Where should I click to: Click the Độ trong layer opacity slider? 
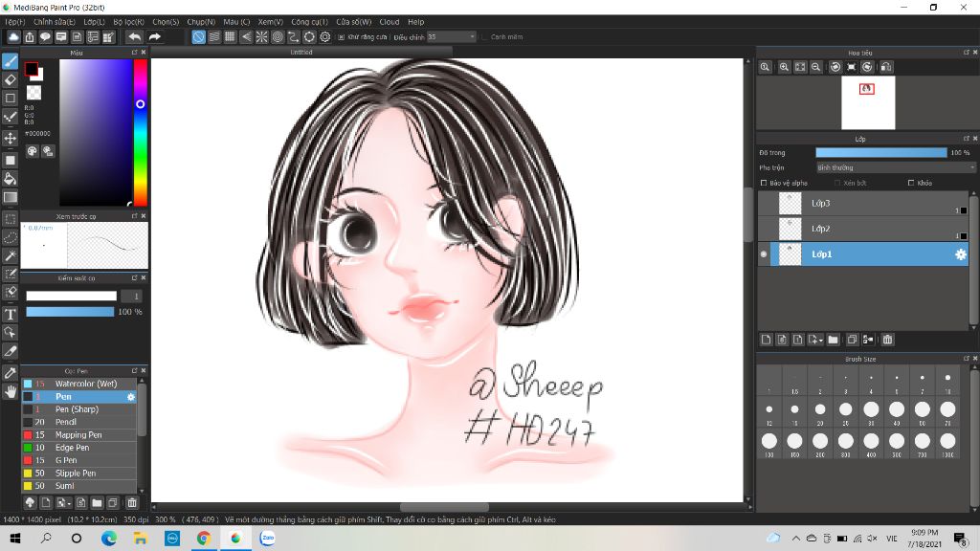(x=881, y=152)
